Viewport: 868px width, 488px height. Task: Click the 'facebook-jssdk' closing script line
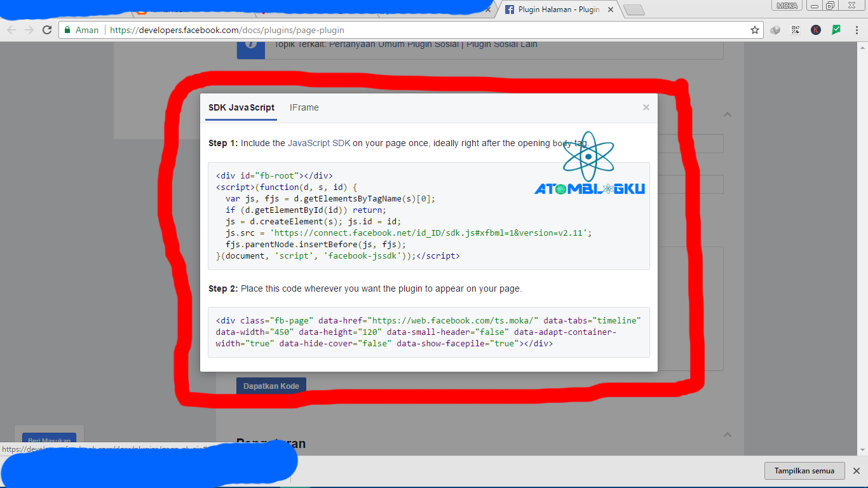338,256
